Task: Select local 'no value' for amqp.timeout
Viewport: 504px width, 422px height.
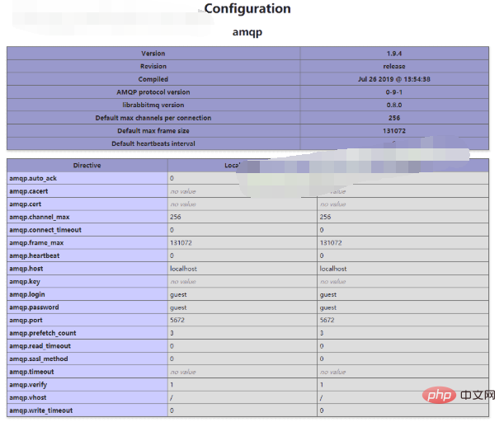Action: [x=183, y=372]
